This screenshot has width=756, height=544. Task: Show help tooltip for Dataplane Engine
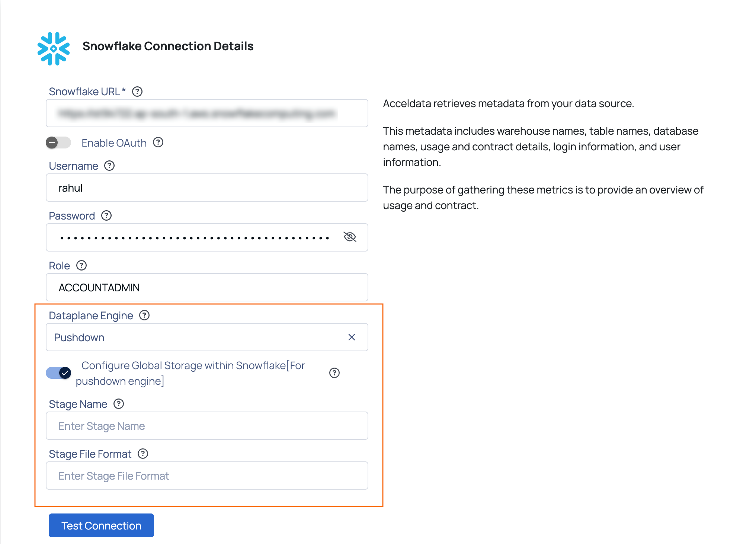click(144, 316)
